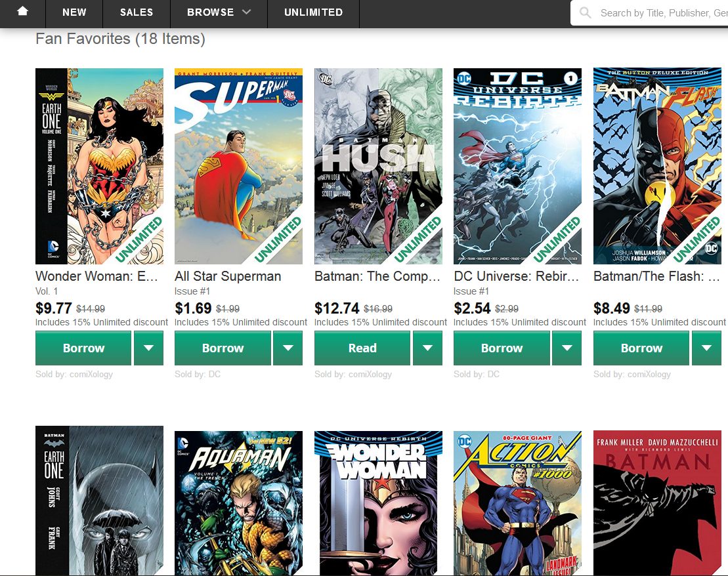Screen dimensions: 728x576
Task: Borrow All Star Superman
Action: click(223, 348)
